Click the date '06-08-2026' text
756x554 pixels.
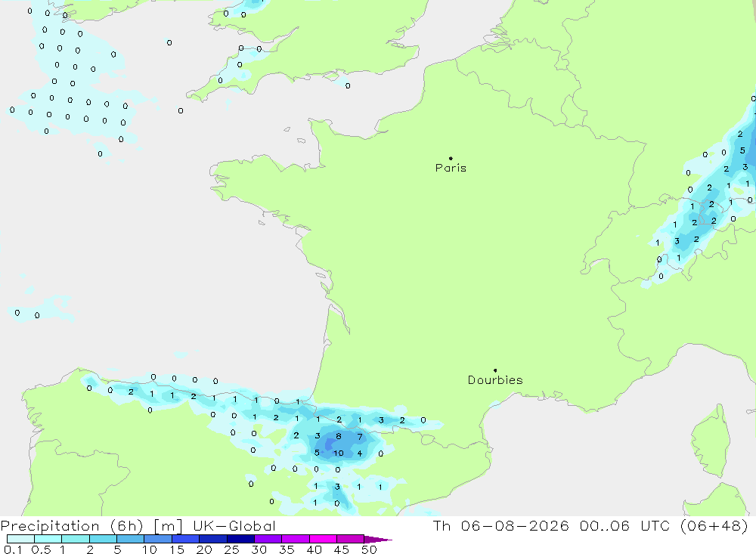click(515, 525)
